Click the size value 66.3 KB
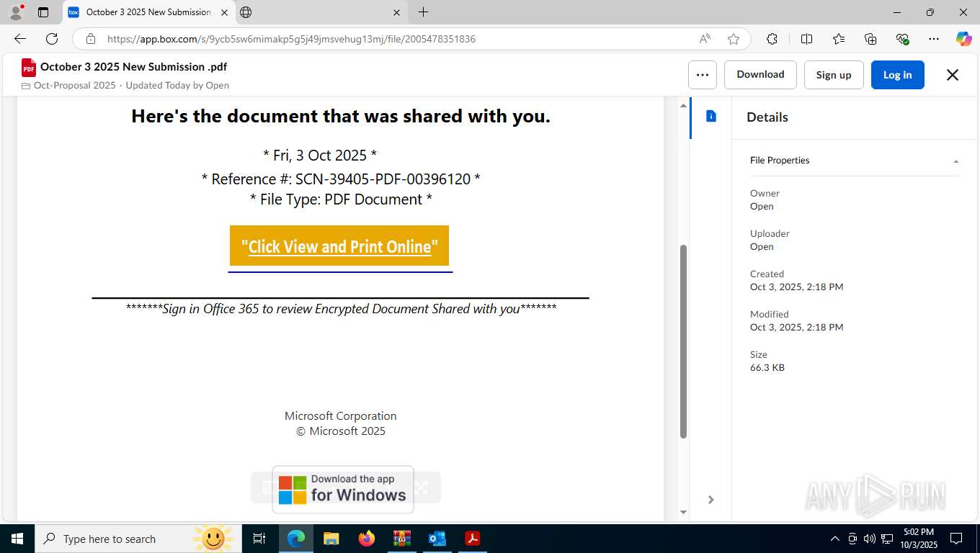 click(x=767, y=367)
